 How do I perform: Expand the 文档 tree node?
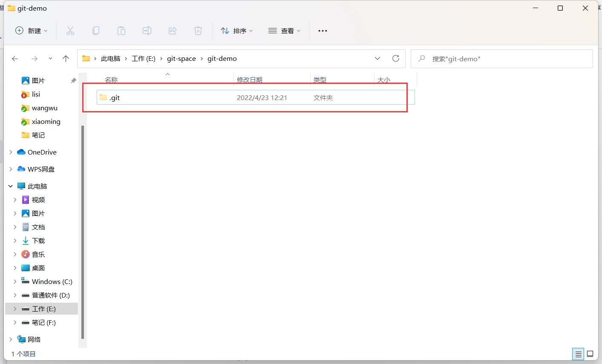pos(15,227)
